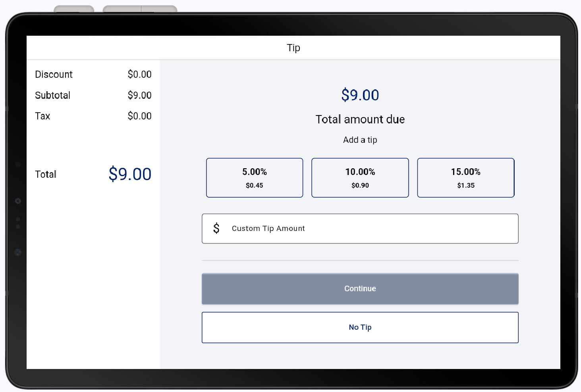Click the Tax $0.00 entry
This screenshot has width=581, height=392.
point(93,116)
